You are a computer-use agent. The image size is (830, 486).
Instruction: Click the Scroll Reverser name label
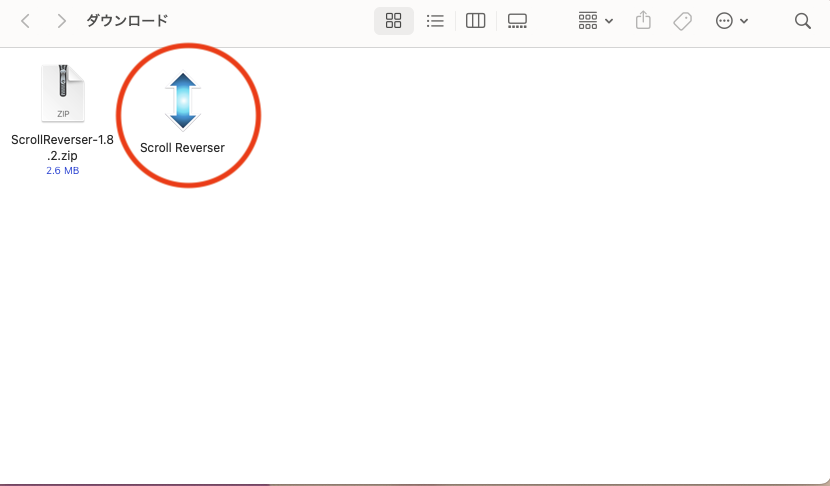click(x=182, y=148)
